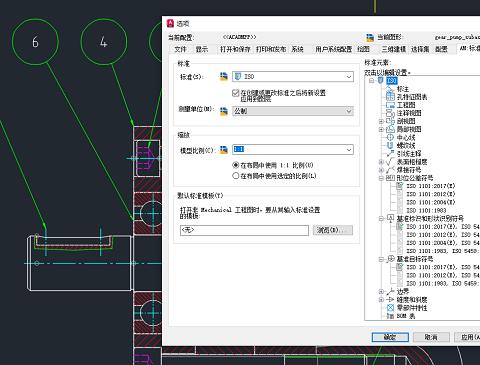Collapse the ISO root tree node

pos(372,80)
